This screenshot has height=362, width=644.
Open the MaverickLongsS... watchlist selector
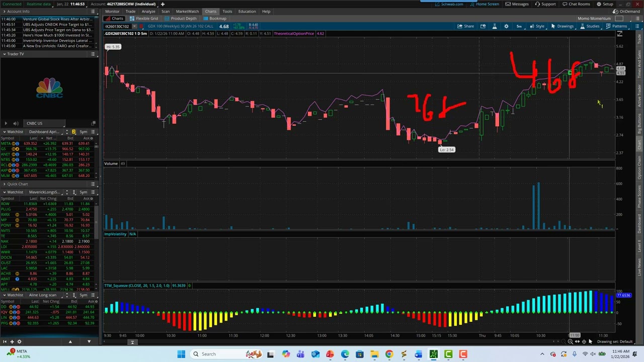tap(45, 192)
